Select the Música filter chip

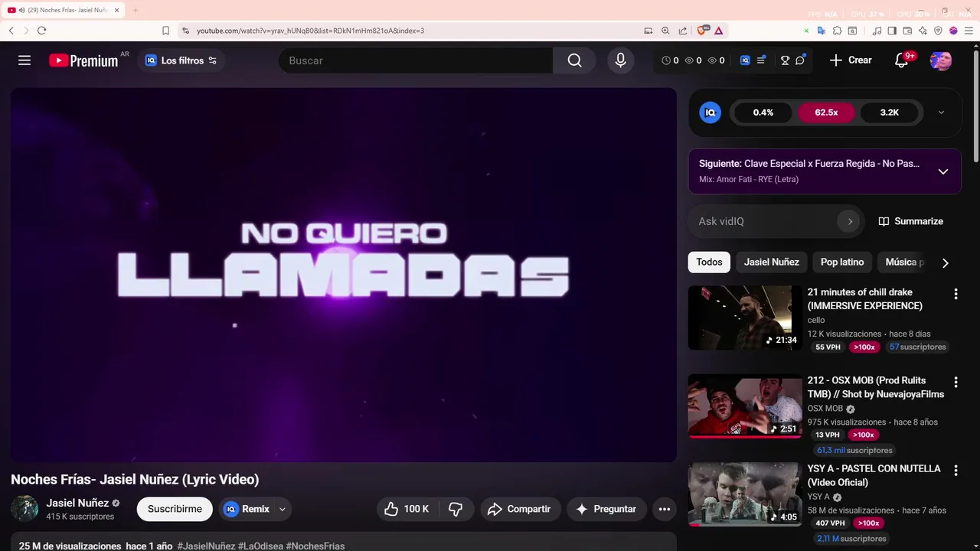coord(903,262)
